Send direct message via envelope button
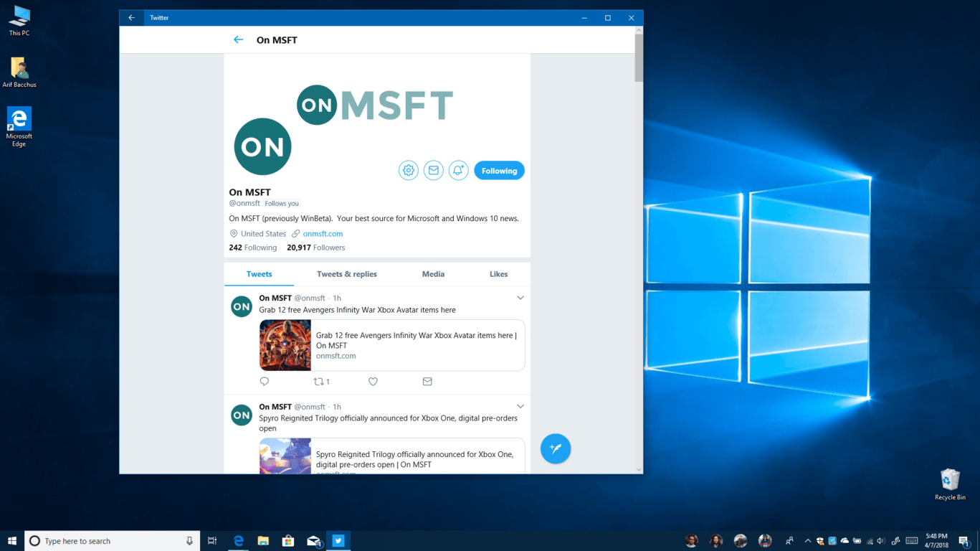 (x=433, y=170)
